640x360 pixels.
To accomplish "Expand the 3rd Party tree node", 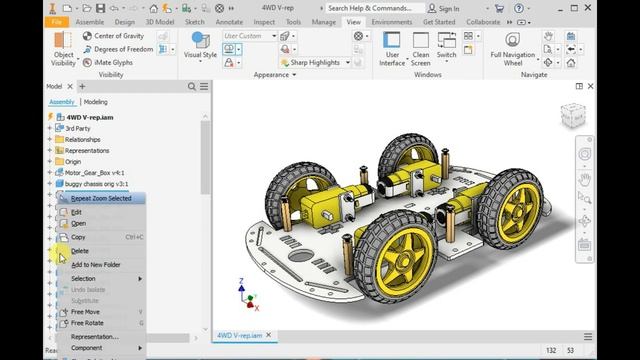I will click(50, 128).
